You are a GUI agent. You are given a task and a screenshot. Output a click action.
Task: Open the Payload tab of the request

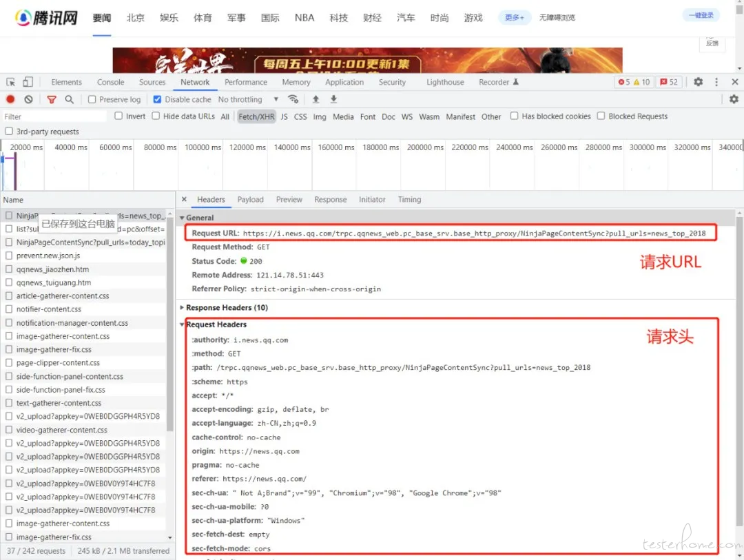[x=250, y=200]
